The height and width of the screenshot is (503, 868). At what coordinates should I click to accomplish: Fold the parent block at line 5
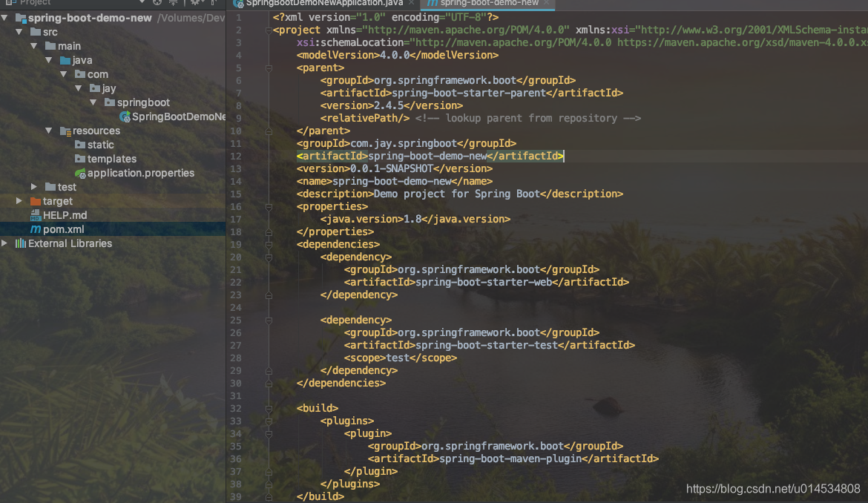(269, 68)
